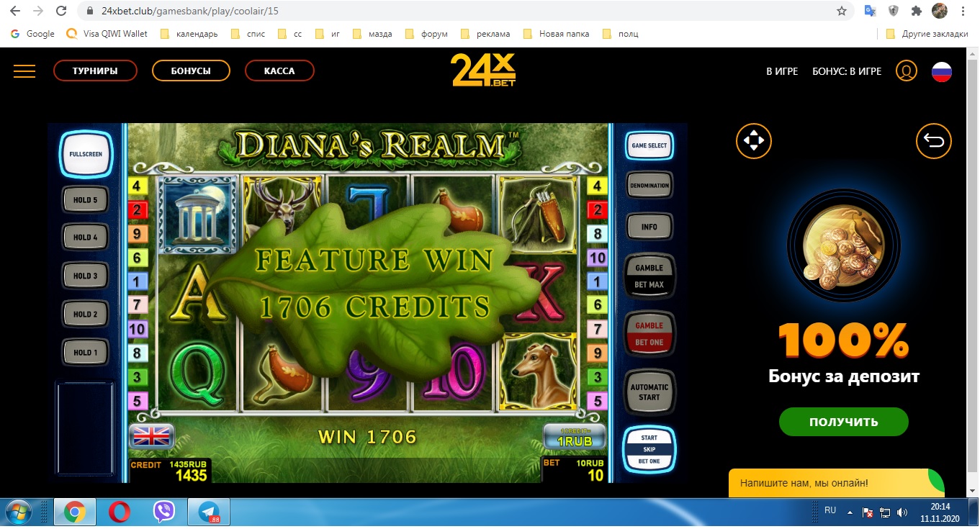Screen dimensions: 980x529
Task: Reload the browser page
Action: (x=61, y=11)
